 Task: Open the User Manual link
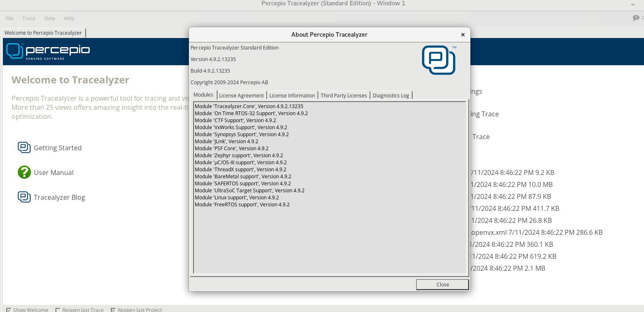pyautogui.click(x=54, y=173)
